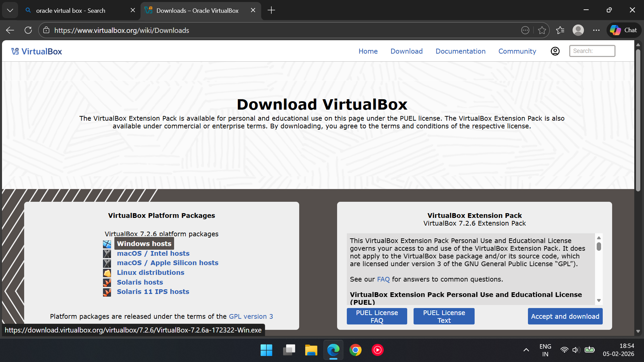The height and width of the screenshot is (362, 644).
Task: Click the Linux distributions penguin icon
Action: 107,273
